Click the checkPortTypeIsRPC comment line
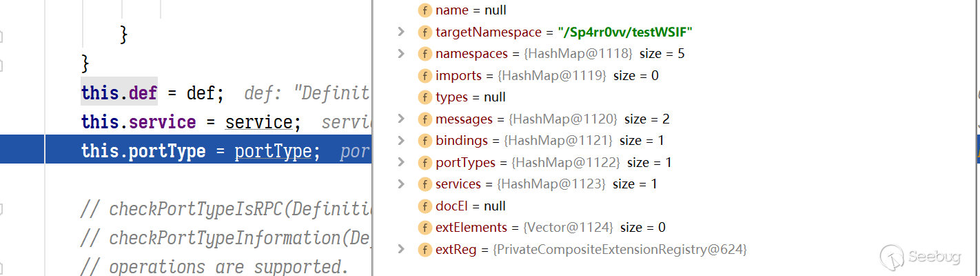Image resolution: width=980 pixels, height=276 pixels. click(227, 209)
